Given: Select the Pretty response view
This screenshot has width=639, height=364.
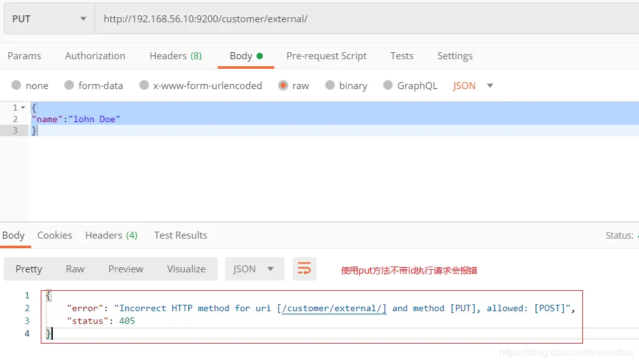Looking at the screenshot, I should click(29, 269).
